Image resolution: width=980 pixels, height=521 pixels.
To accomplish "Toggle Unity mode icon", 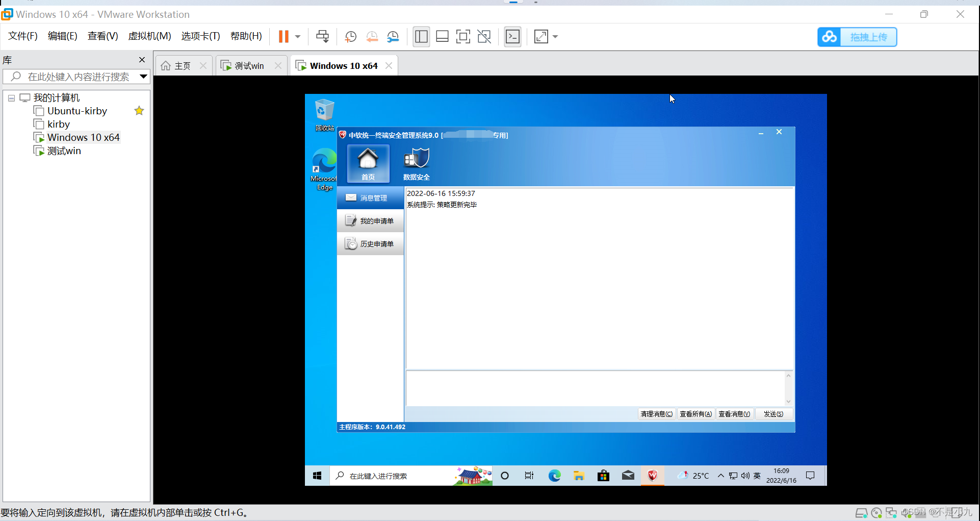I will pos(484,37).
